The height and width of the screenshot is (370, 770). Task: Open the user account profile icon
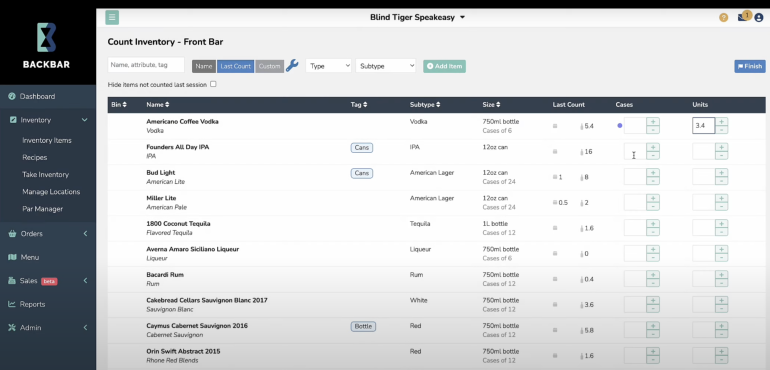click(759, 18)
